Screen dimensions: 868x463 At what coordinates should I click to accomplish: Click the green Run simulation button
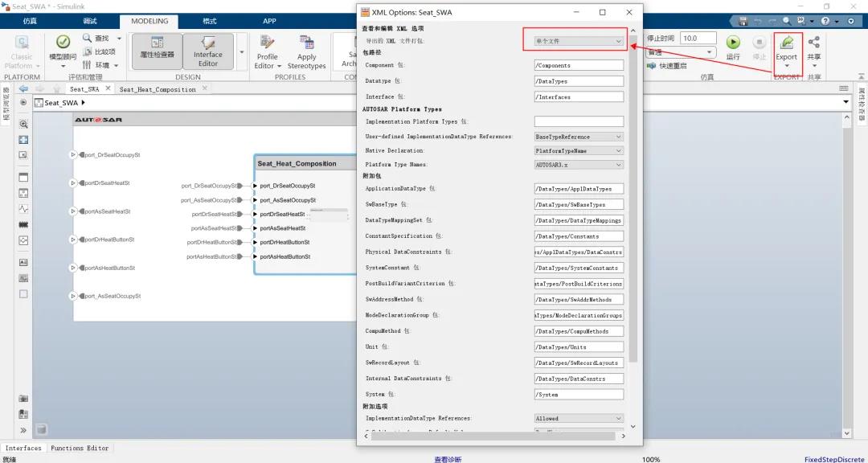click(x=733, y=43)
